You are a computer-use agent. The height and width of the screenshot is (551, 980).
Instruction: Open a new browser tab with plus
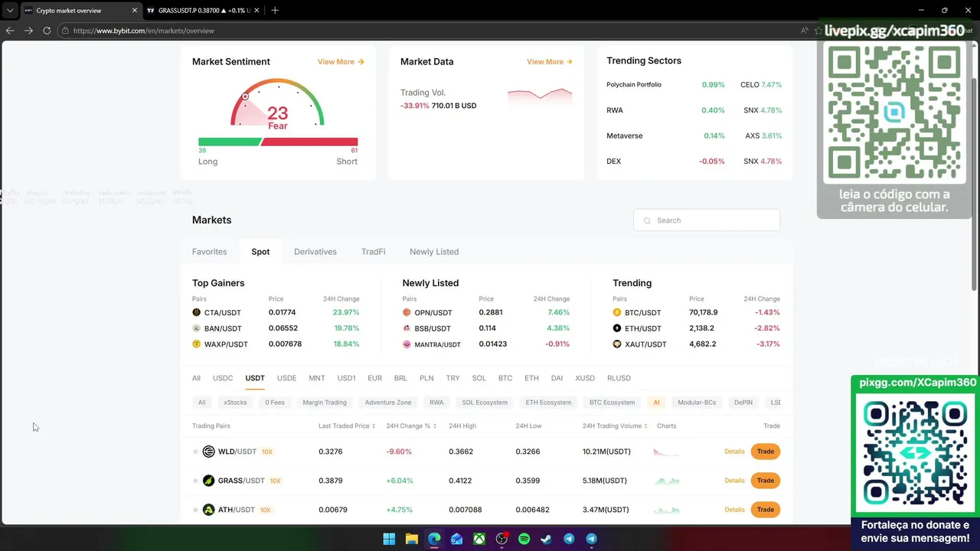coord(275,11)
